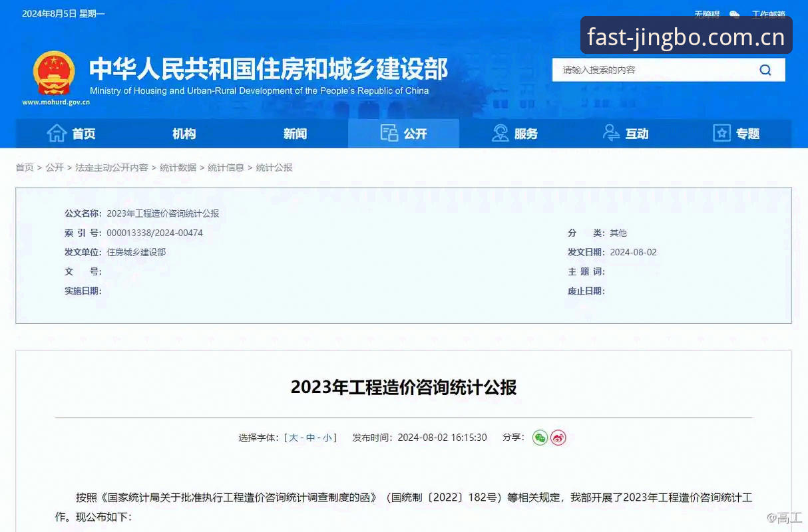Viewport: 808px width, 532px height.
Task: Click the home icon beside 首页
Action: pyautogui.click(x=57, y=133)
